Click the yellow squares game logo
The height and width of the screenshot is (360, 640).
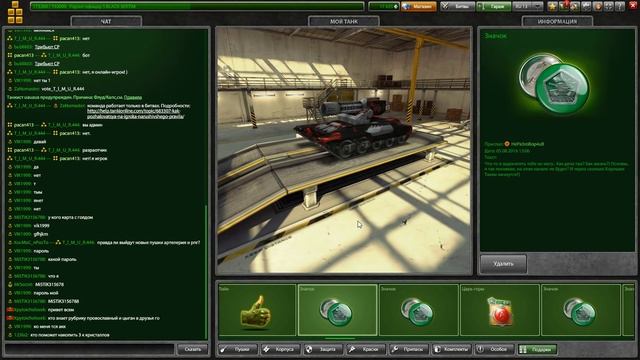(15, 12)
